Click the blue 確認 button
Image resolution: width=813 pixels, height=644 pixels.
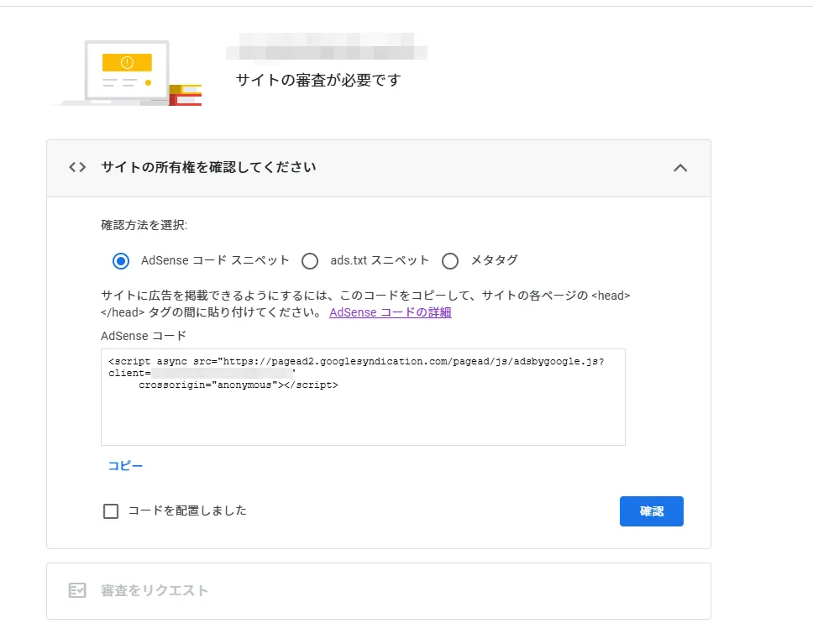[651, 511]
